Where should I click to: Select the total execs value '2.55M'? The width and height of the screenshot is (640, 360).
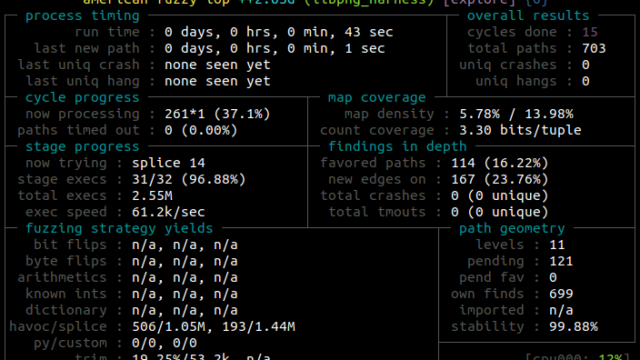152,196
